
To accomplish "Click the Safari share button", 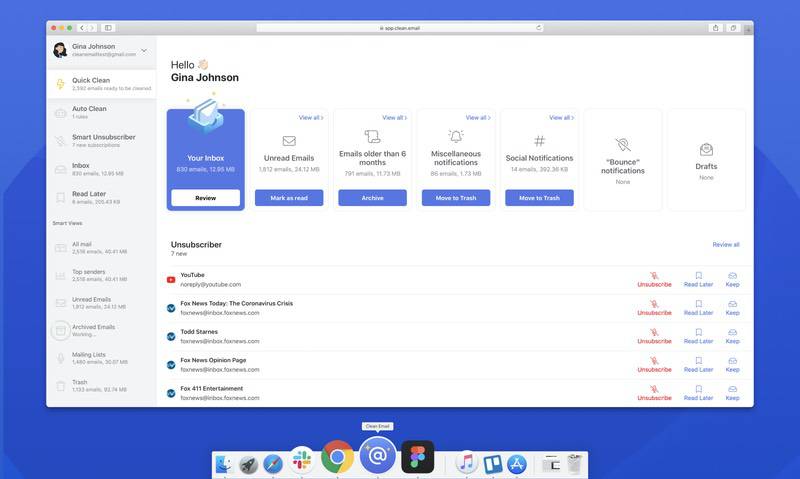I will tap(715, 28).
